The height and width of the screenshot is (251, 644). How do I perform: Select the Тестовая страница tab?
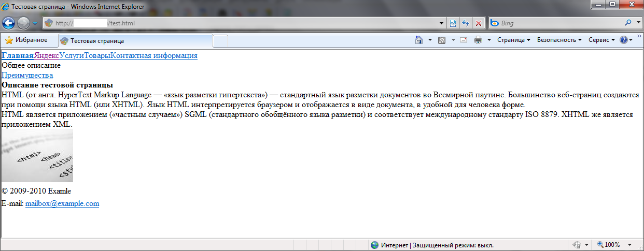coord(135,40)
